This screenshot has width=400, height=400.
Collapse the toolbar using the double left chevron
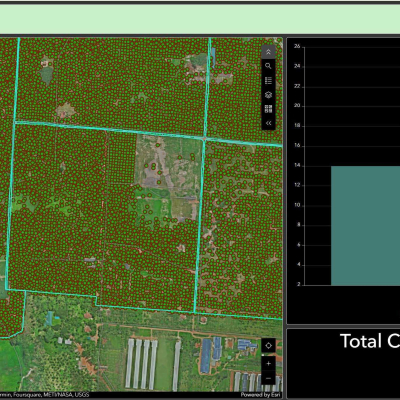click(x=268, y=123)
